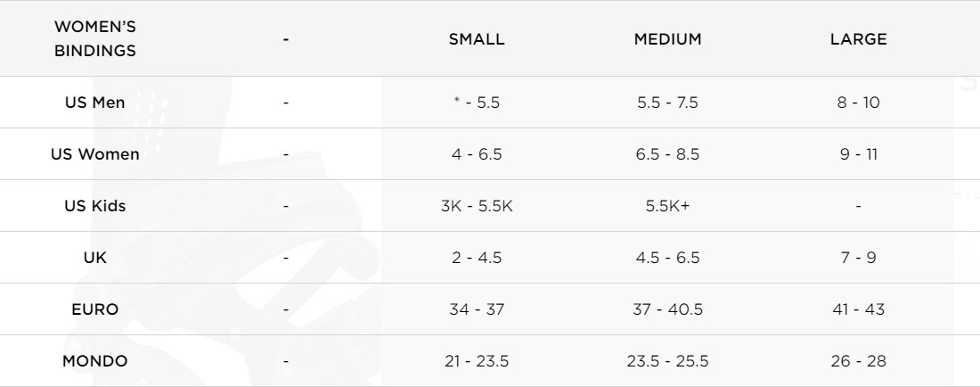Viewport: 980px width, 387px height.
Task: Select the 5.5K+ Kids medium cell
Action: [667, 206]
